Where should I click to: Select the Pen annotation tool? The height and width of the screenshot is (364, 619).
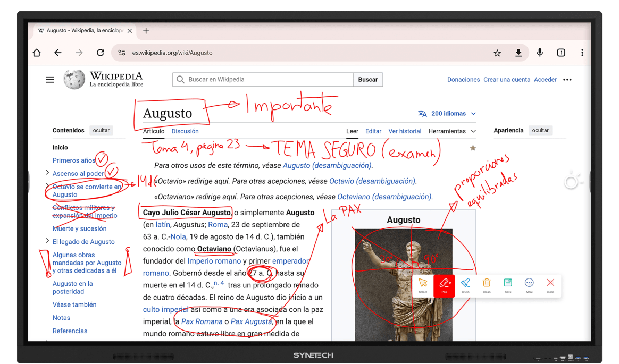pos(444,285)
